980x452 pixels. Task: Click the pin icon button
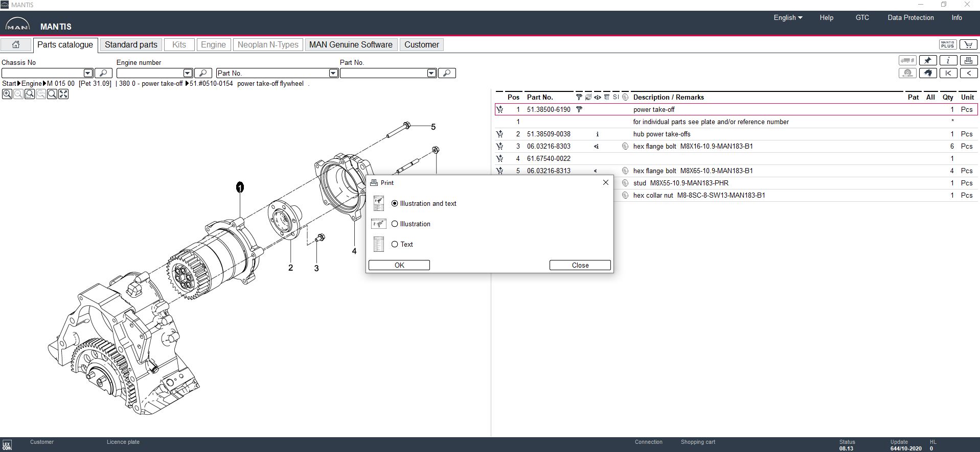click(x=928, y=60)
